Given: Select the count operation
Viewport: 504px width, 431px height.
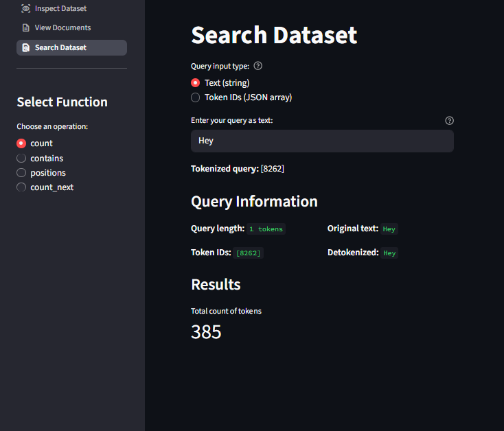Looking at the screenshot, I should tap(21, 143).
